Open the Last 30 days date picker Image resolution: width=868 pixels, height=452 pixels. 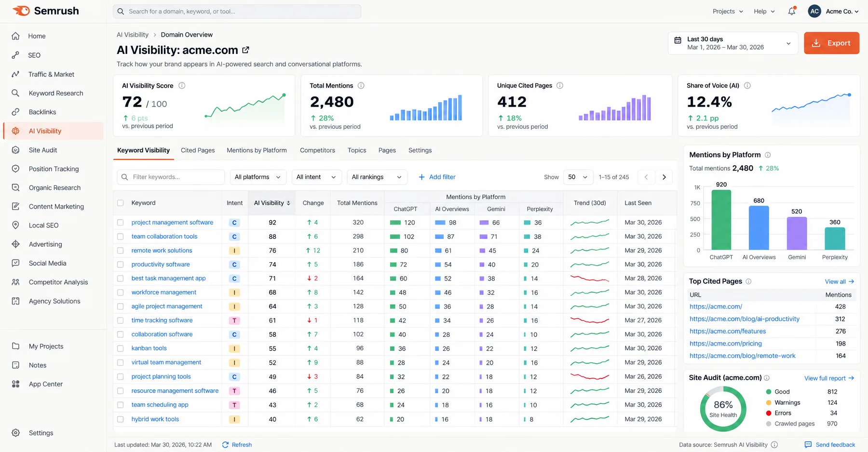733,43
